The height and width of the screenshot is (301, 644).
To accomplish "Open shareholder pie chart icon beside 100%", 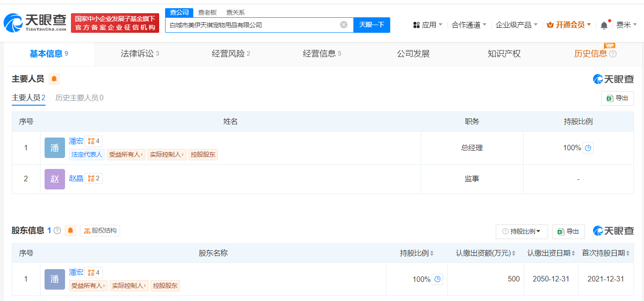I will (438, 279).
